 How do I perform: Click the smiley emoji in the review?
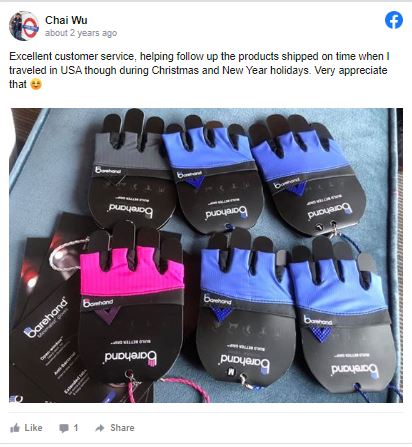point(36,84)
